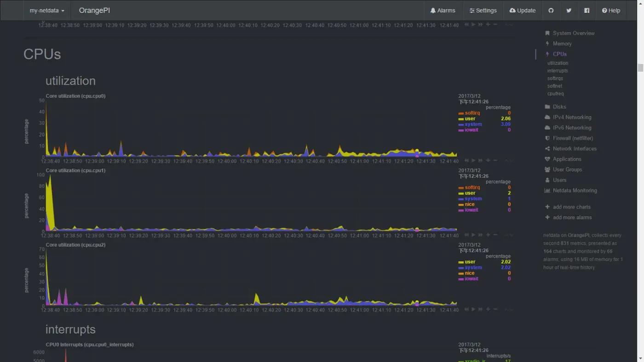Pan the cpu2 chart right
The height and width of the screenshot is (362, 644).
480,309
